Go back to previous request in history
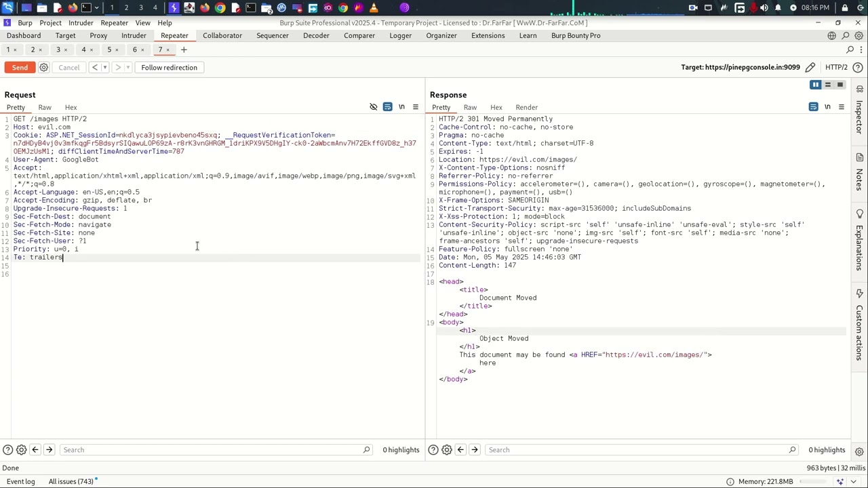868x488 pixels. tap(95, 68)
